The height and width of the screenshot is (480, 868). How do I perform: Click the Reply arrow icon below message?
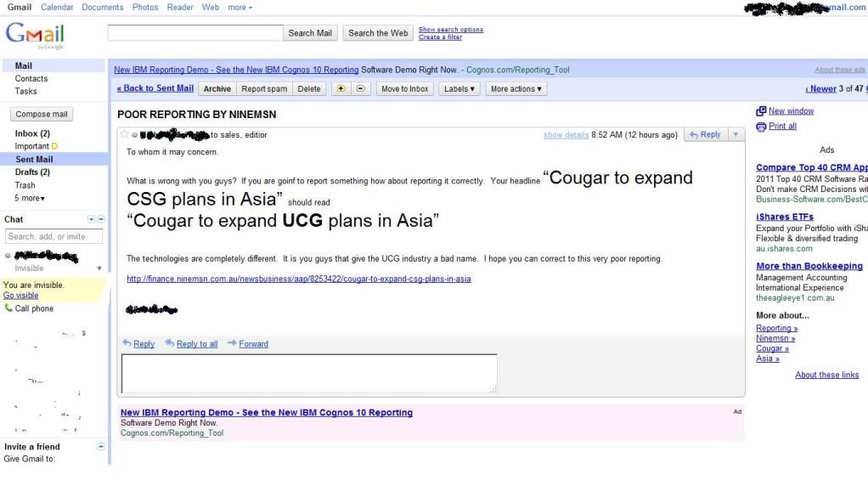[127, 343]
